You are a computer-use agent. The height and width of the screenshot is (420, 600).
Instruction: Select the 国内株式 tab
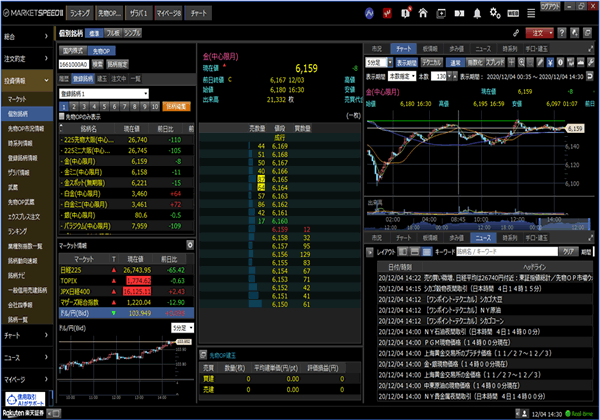(73, 50)
